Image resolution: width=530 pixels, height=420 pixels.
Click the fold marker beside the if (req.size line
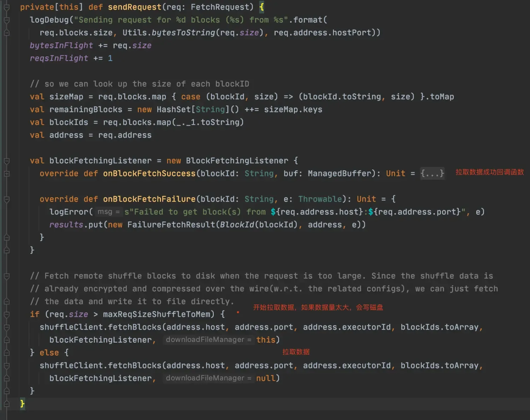[x=6, y=314]
